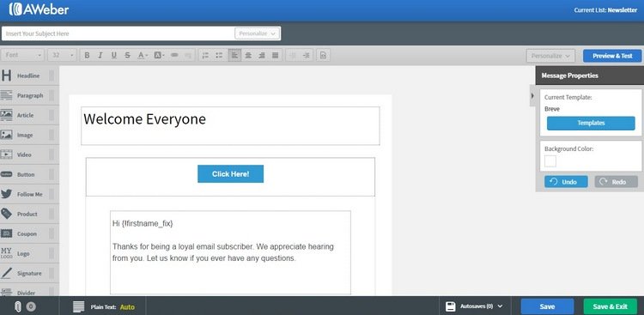This screenshot has height=315, width=644.
Task: Toggle italic formatting
Action: 100,56
